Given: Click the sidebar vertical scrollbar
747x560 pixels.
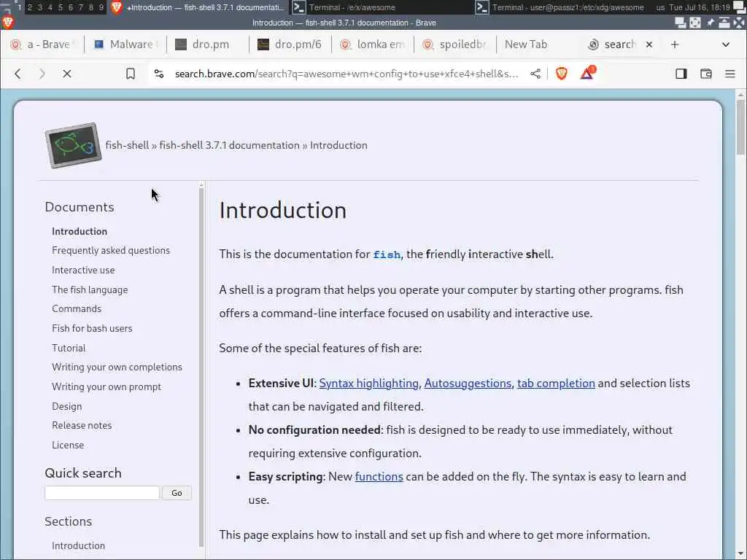Looking at the screenshot, I should (201, 367).
